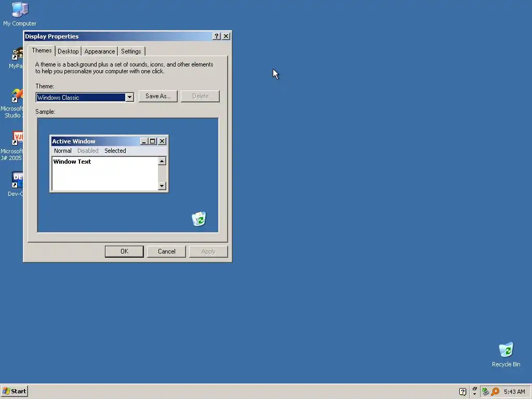Open the Microsoft Visual Studio desktop shortcut

tap(12, 103)
